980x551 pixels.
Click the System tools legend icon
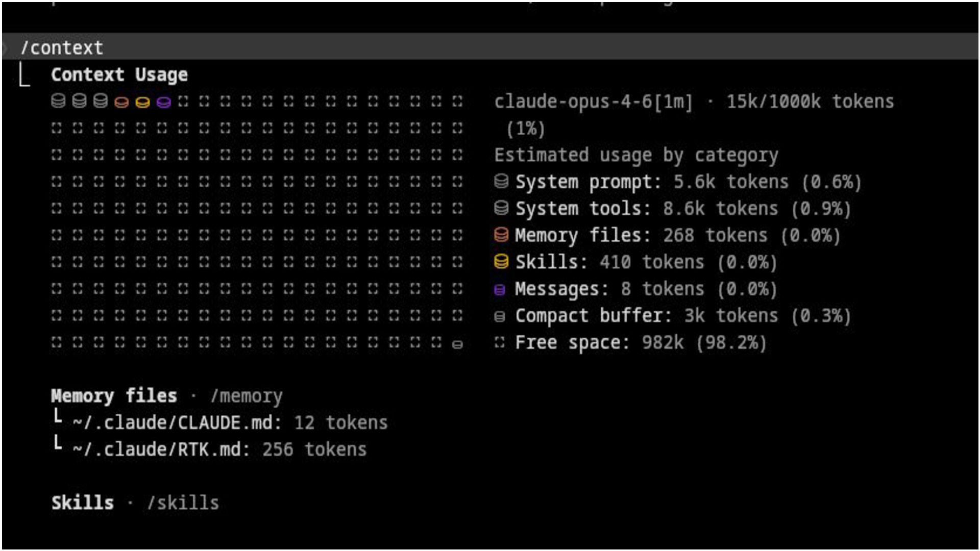501,208
